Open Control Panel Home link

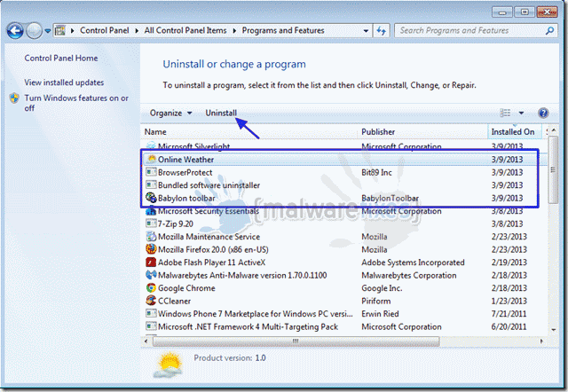[x=61, y=59]
